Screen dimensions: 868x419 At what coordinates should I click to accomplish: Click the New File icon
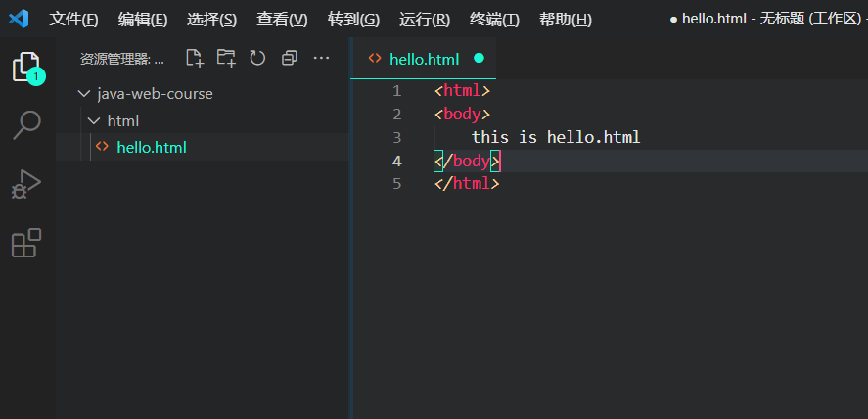pos(195,58)
